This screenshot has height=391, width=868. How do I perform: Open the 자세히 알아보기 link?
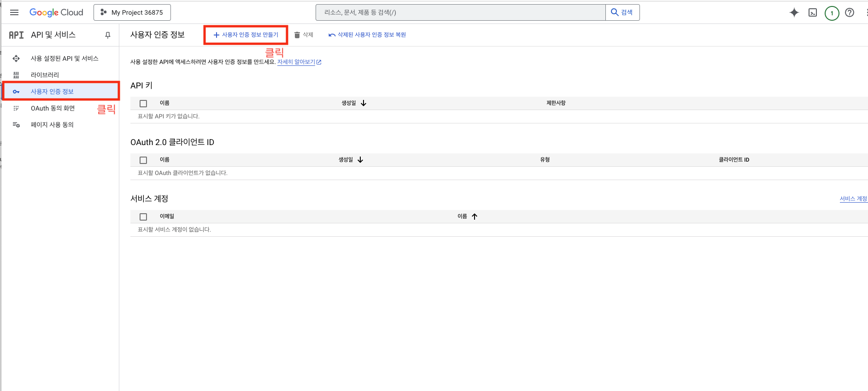296,62
